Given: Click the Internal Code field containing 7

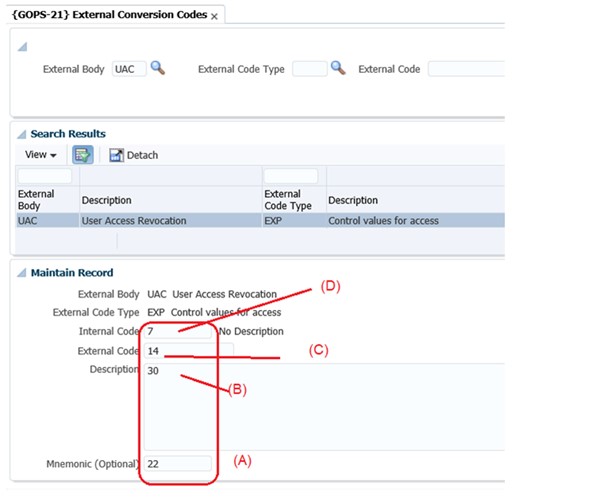Looking at the screenshot, I should click(x=178, y=331).
